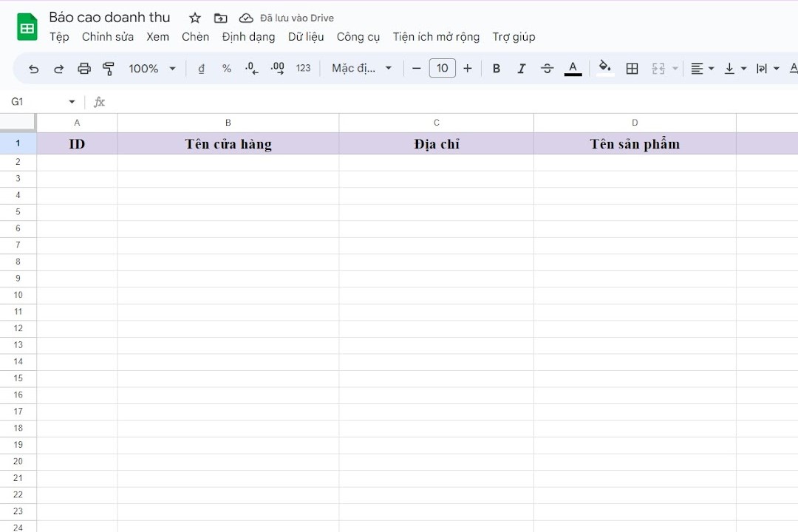The height and width of the screenshot is (532, 798).
Task: Toggle italic formatting
Action: tap(522, 68)
